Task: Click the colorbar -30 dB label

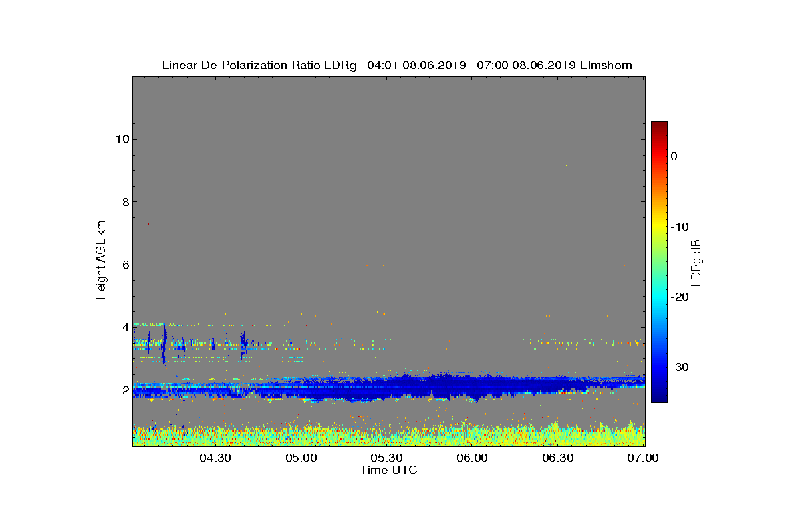Action: [x=679, y=367]
